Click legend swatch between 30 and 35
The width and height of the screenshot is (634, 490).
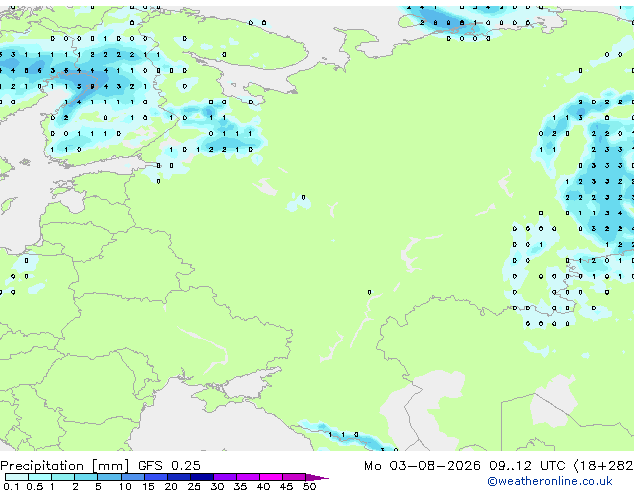coord(225,477)
